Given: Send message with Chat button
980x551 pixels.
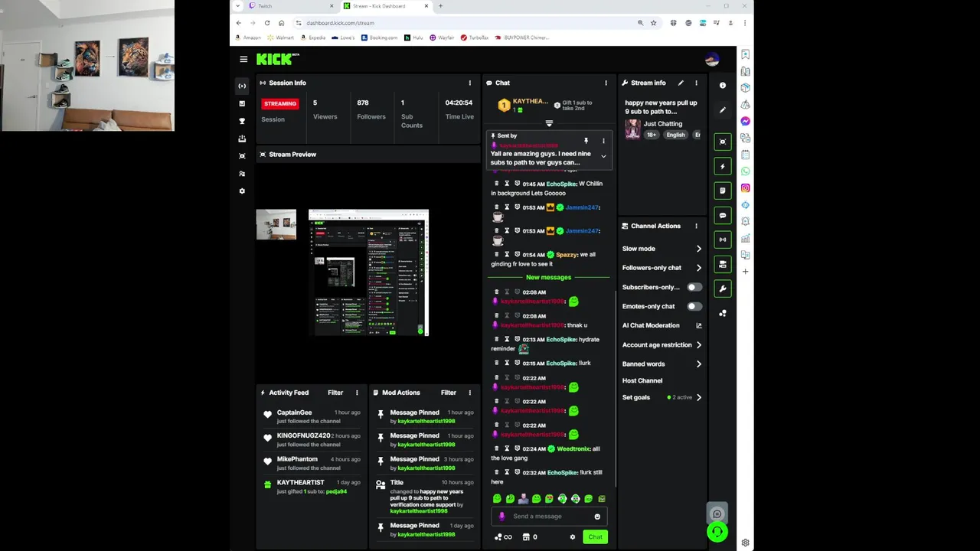Looking at the screenshot, I should pos(595,537).
